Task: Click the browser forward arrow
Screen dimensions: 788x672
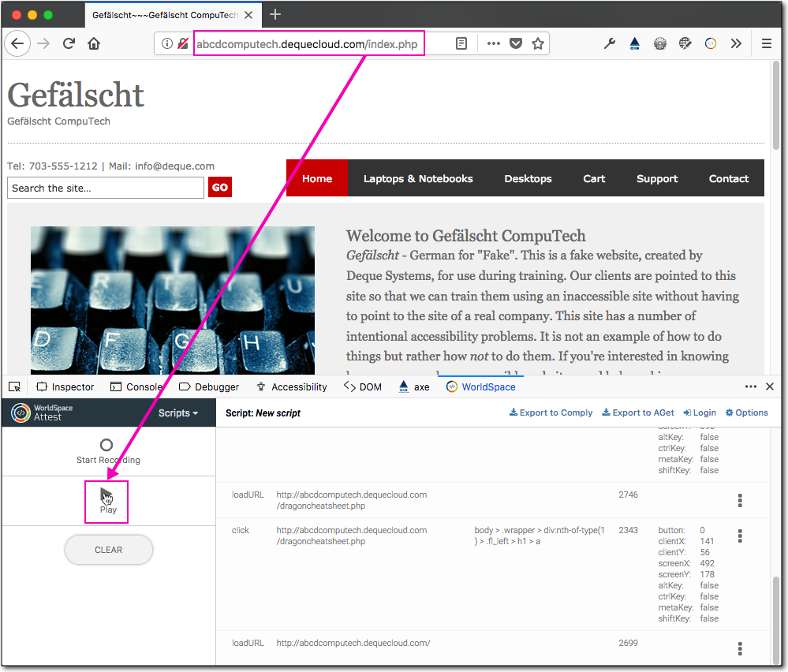Action: (x=43, y=43)
